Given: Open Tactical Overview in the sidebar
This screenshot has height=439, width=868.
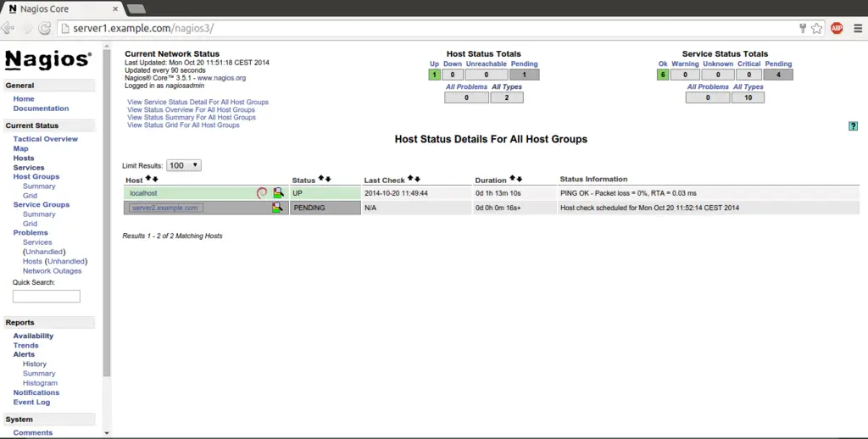Looking at the screenshot, I should [x=46, y=139].
